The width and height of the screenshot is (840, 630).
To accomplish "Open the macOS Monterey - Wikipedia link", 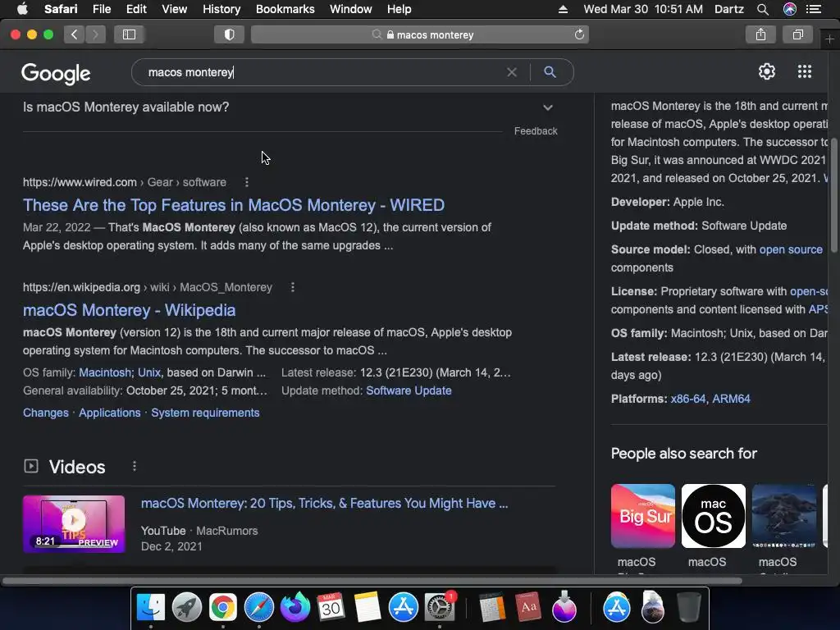I will 129,310.
